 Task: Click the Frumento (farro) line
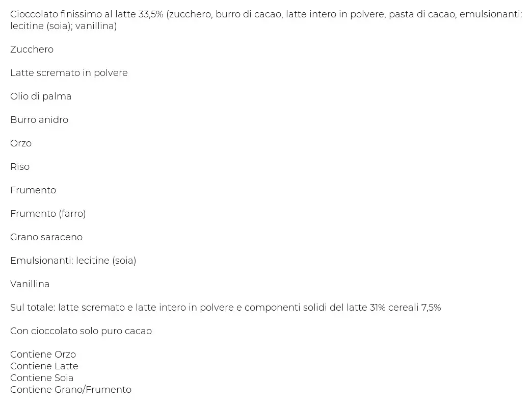pos(48,214)
